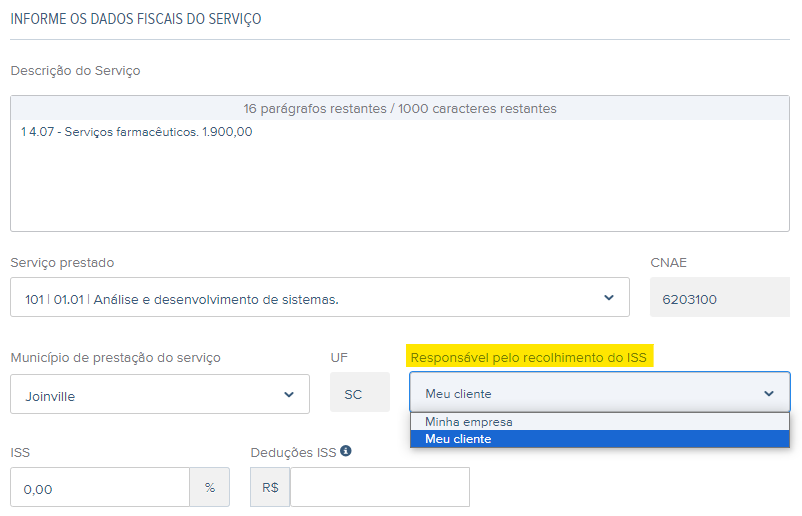Click the 'Deduções ISS' label text

click(x=294, y=453)
